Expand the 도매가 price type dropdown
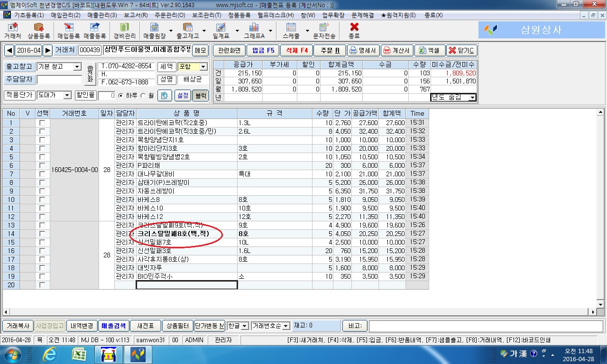This screenshot has height=364, width=607. pos(67,95)
